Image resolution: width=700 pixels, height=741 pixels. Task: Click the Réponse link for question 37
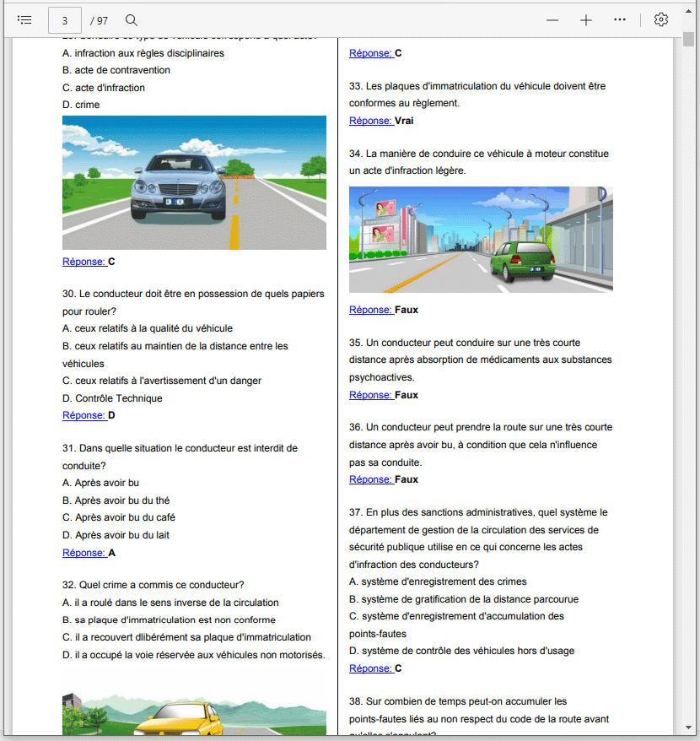click(x=370, y=668)
